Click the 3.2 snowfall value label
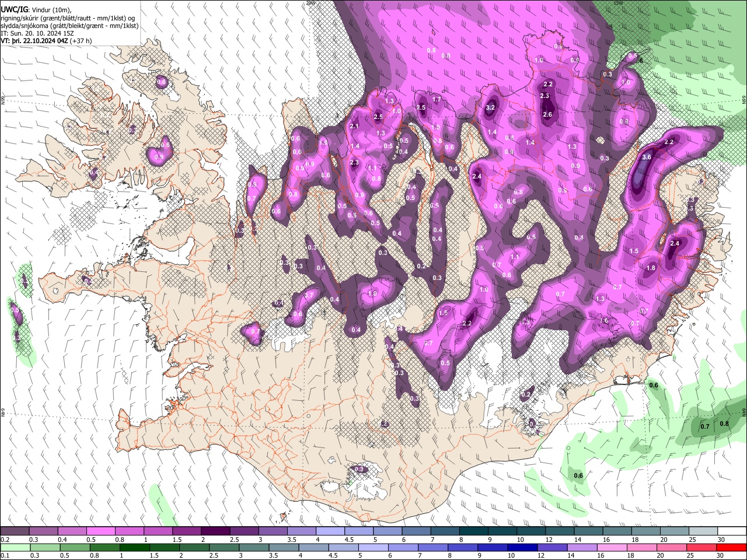Screen dimensions: 747x560 [x=490, y=108]
